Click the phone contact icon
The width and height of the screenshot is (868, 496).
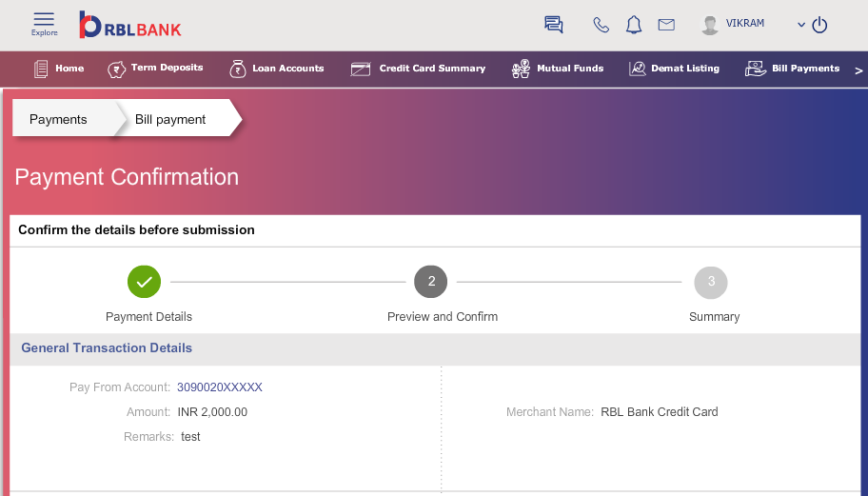pos(601,25)
